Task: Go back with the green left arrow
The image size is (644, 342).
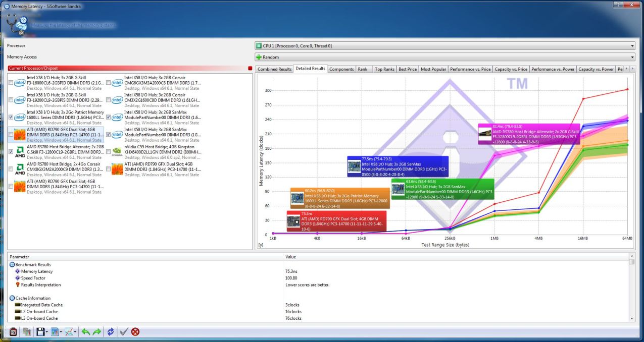Action: [x=85, y=332]
